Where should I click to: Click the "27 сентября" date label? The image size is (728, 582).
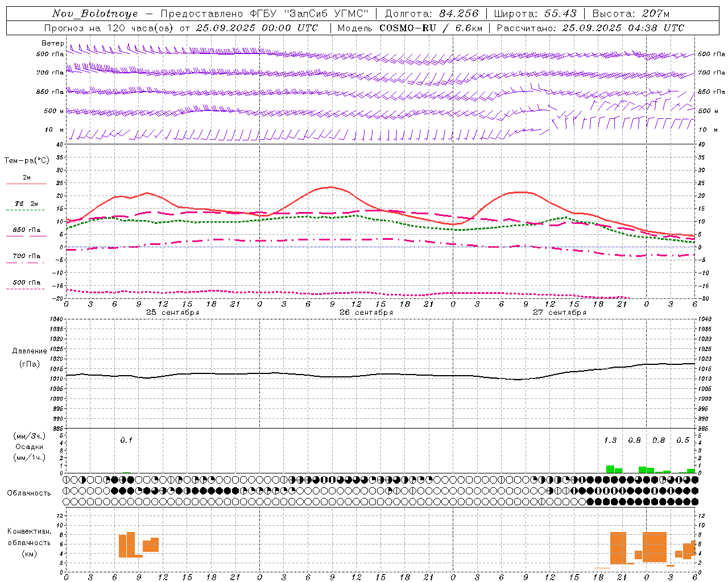click(559, 313)
